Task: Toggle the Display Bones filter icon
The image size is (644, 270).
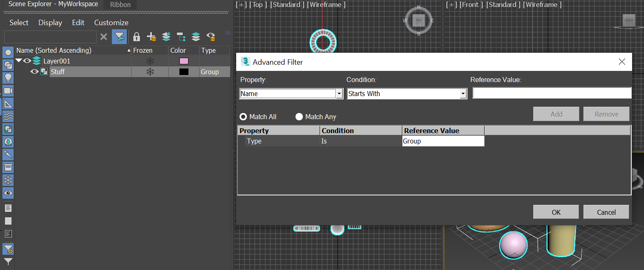Action: click(8, 155)
